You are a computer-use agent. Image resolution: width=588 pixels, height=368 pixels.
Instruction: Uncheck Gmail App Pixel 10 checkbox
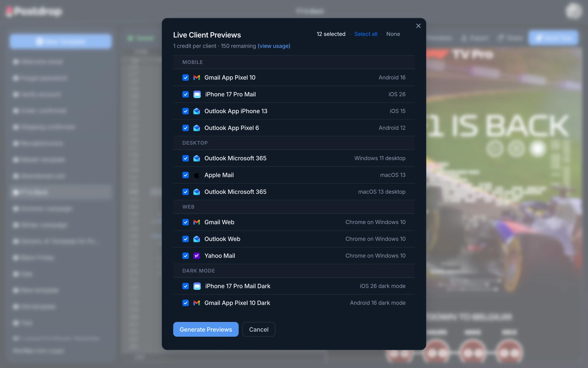186,78
